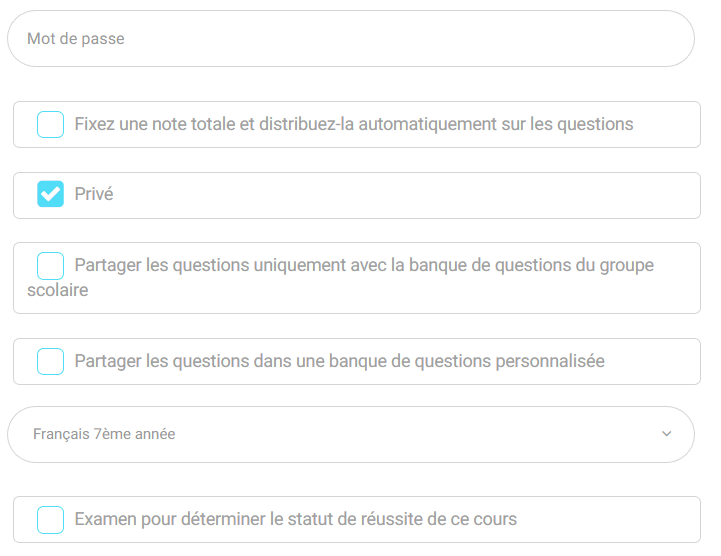Check the "banque de questions personnalisée" checkbox
Screen dimensions: 721x556
(50, 362)
